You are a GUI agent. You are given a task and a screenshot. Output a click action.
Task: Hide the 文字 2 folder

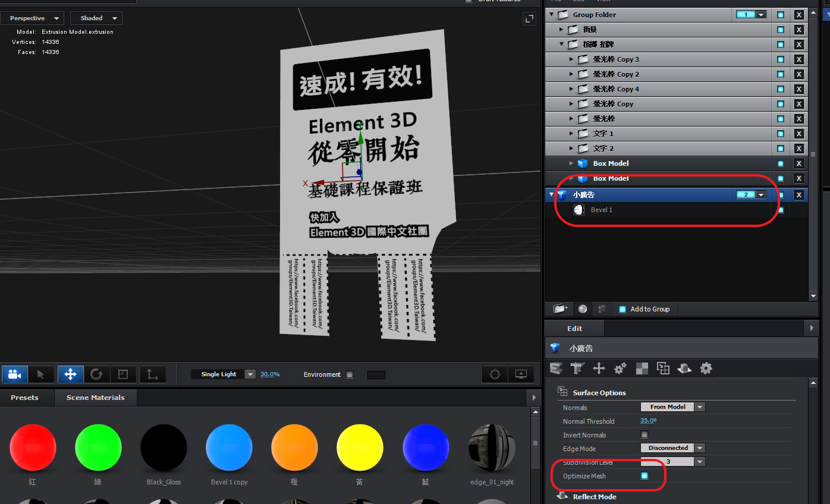[781, 149]
